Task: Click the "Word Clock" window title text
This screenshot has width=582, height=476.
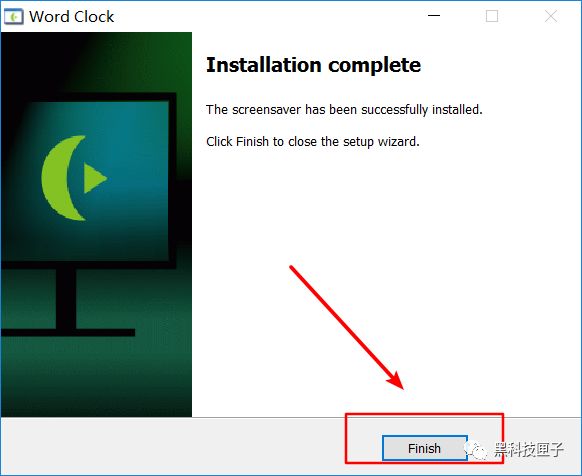Action: 71,17
